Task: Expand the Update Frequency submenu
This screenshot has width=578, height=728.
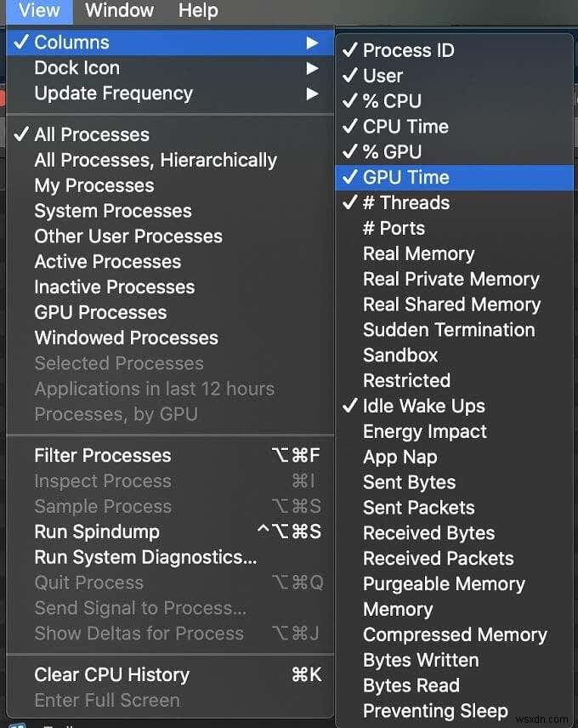Action: pos(113,94)
